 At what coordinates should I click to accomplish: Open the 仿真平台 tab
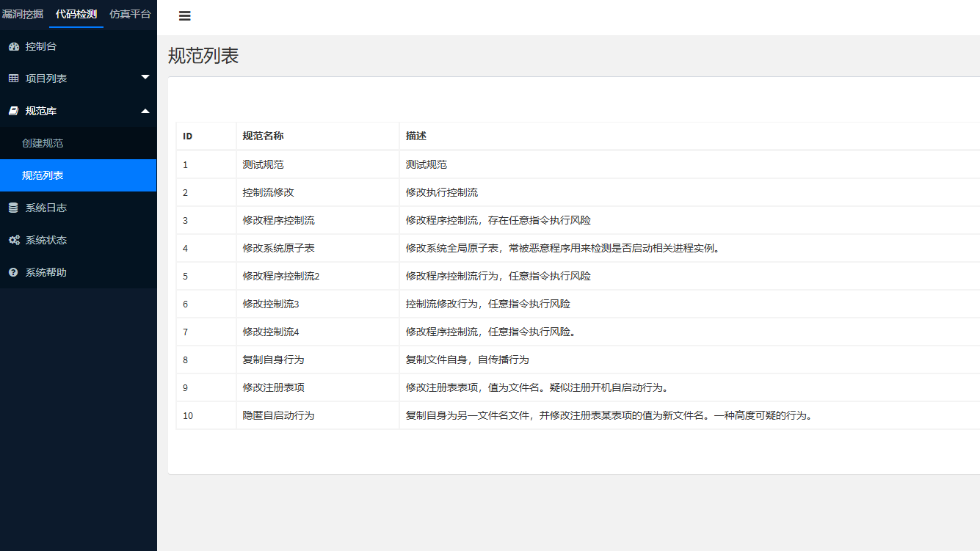[x=130, y=13]
